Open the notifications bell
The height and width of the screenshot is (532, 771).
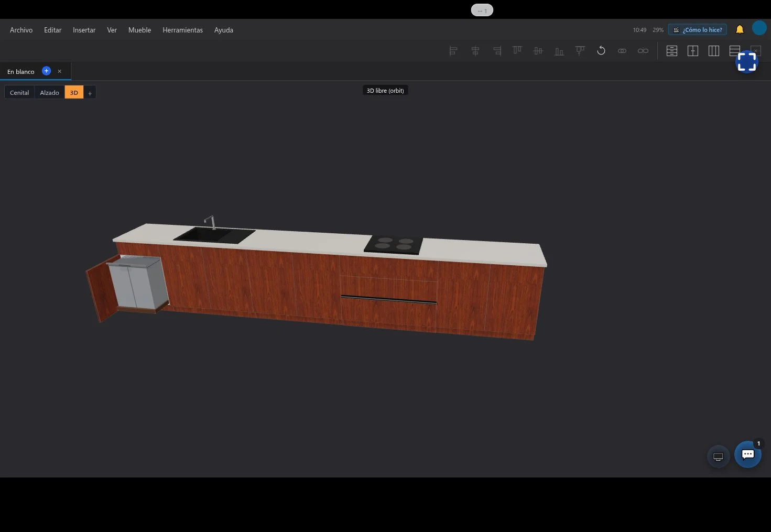740,30
